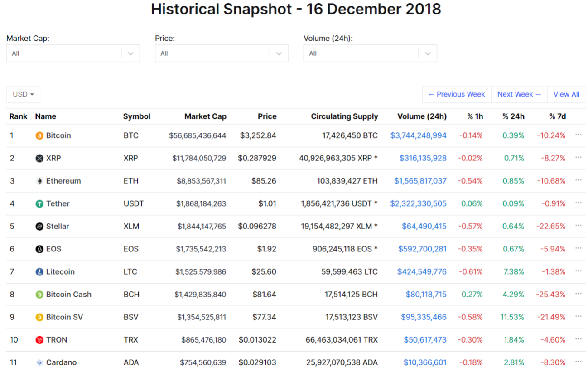
Task: Sort table by Price column header
Action: pyautogui.click(x=267, y=116)
